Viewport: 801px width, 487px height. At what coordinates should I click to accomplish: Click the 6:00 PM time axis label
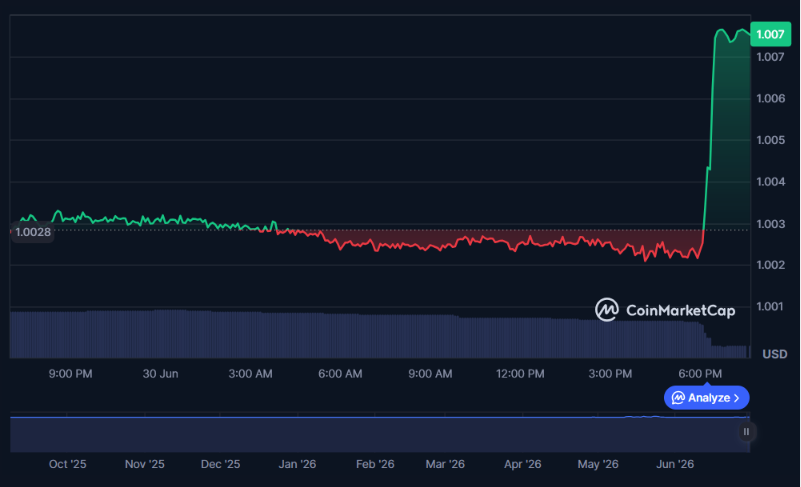[x=700, y=374]
